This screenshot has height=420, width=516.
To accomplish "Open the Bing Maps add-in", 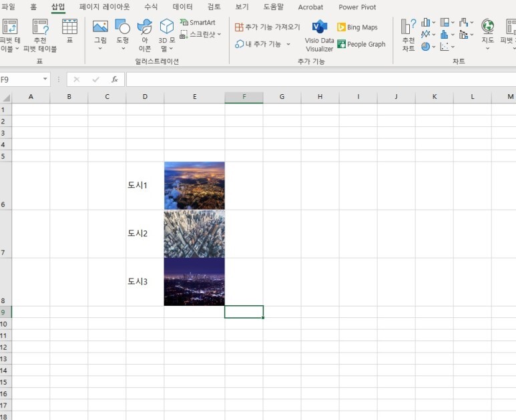I will click(357, 27).
